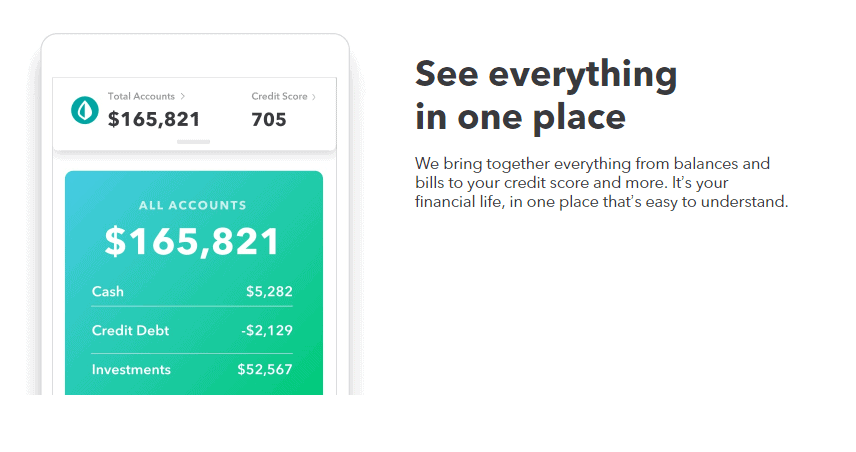856x452 pixels.
Task: Open the Total Accounts chevron arrow
Action: pos(182,96)
